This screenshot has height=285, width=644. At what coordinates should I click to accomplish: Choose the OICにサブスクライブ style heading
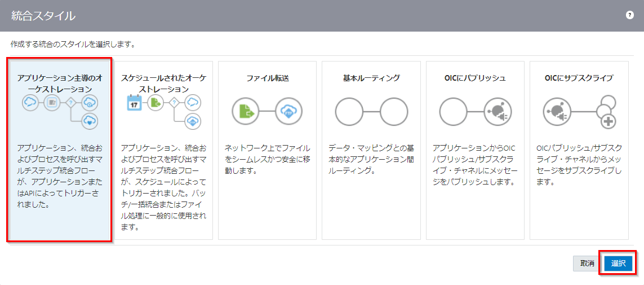coord(579,78)
